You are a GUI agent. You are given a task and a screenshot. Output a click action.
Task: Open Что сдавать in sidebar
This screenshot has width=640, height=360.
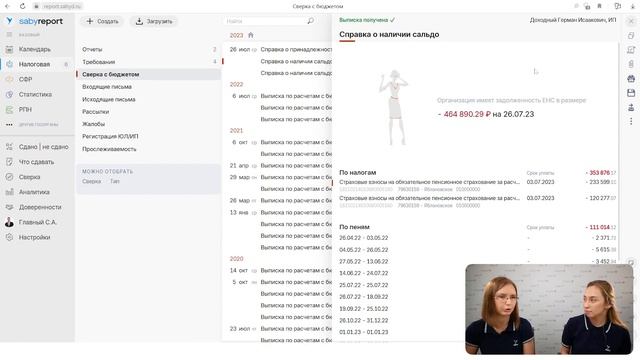pos(36,162)
